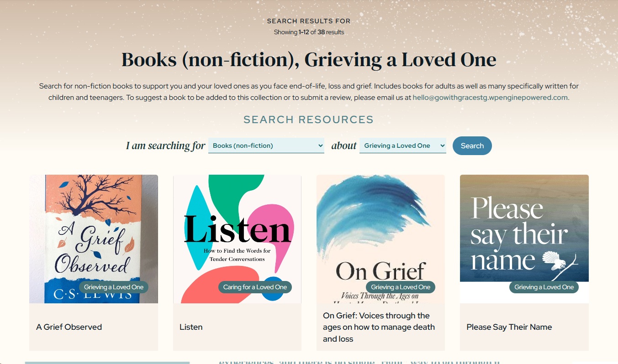This screenshot has height=364, width=618.
Task: Click Grieving a Loved One tag on Please Say Their Name
Action: pos(544,287)
